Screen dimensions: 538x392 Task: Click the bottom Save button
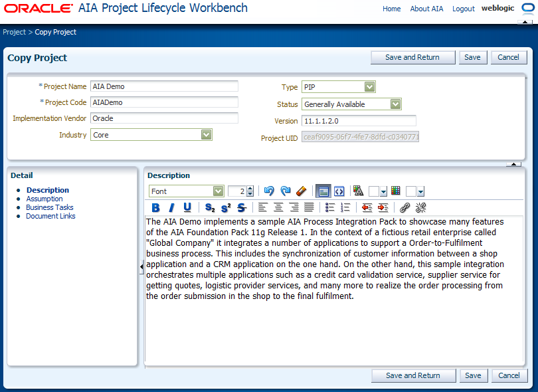pyautogui.click(x=473, y=375)
